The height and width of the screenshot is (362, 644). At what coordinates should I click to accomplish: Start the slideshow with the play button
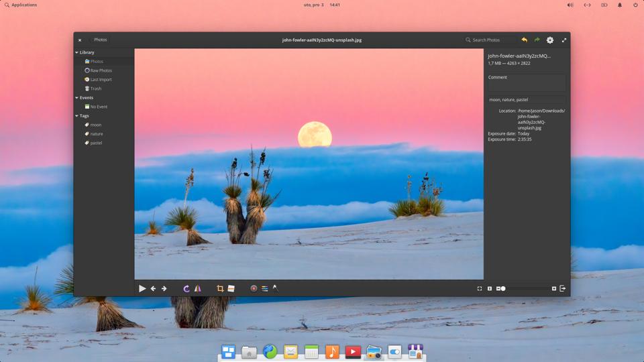point(142,288)
